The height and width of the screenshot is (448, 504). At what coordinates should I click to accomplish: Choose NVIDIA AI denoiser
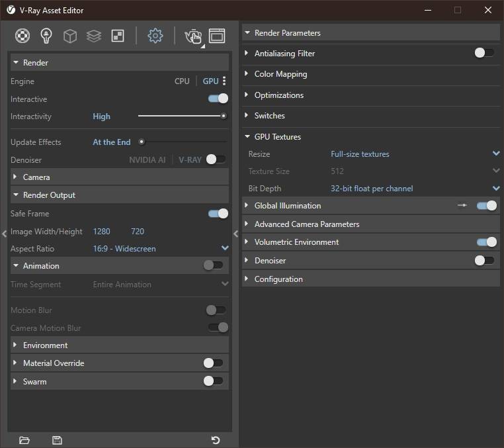(147, 160)
